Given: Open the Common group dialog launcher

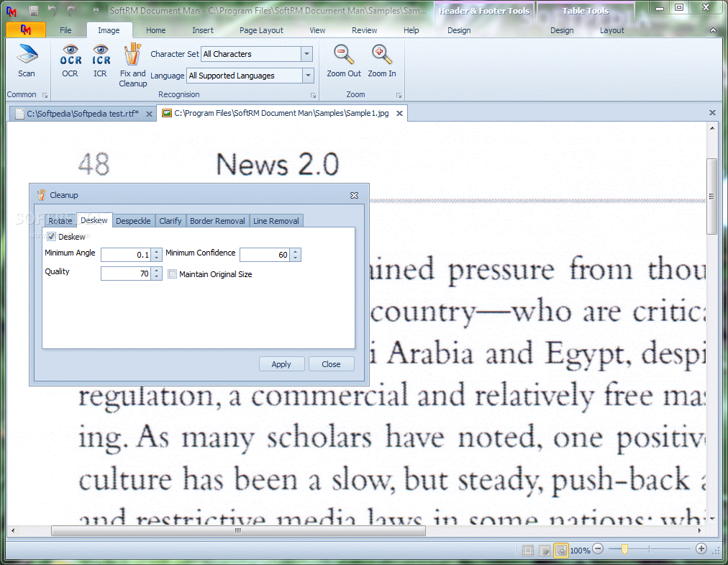Looking at the screenshot, I should coord(45,95).
